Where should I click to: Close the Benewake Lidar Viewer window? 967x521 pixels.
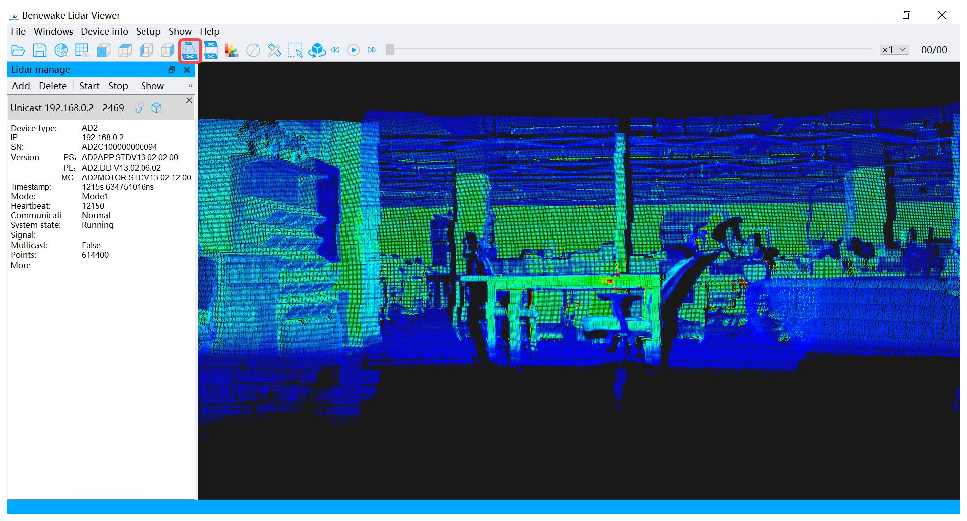pos(942,15)
